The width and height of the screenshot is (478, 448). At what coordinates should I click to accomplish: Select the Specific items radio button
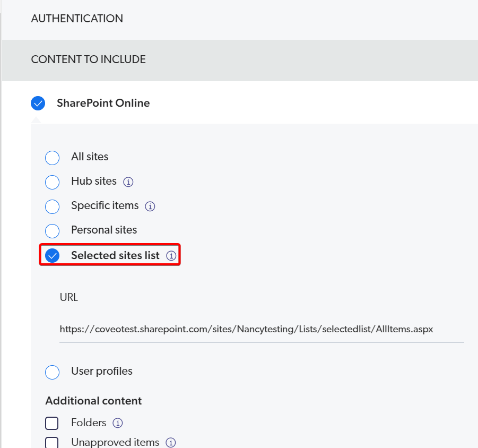pyautogui.click(x=52, y=206)
